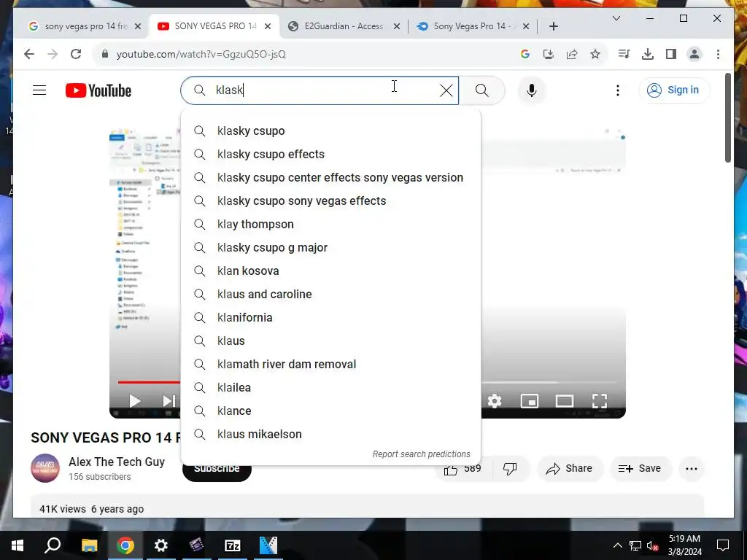747x560 pixels.
Task: Clear the search box with the X
Action: (446, 90)
